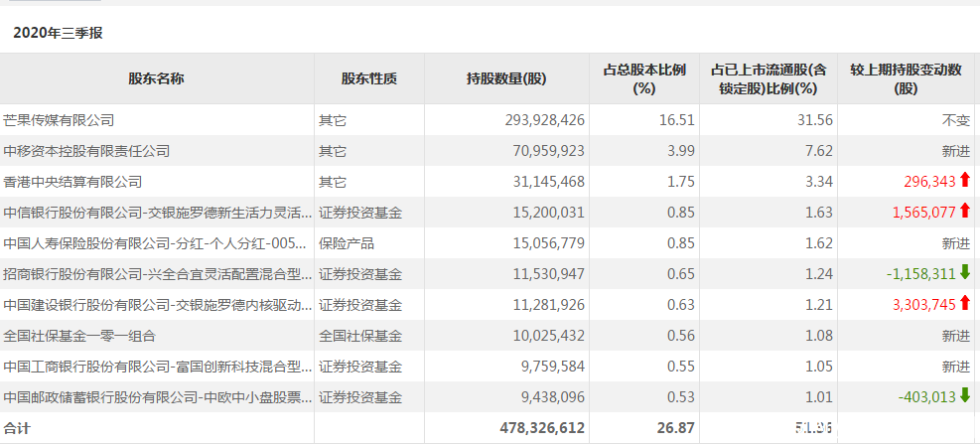Viewport: 980px width, 445px height.
Task: Select circulating ratio 3.34
Action: (x=820, y=181)
